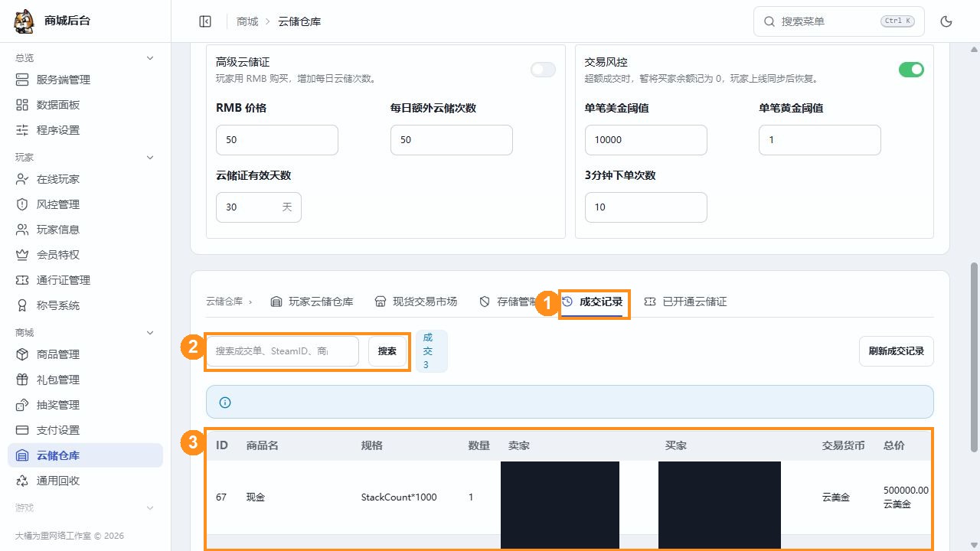980x551 pixels.
Task: Click 商城 breadcrumb link
Action: coord(247,21)
